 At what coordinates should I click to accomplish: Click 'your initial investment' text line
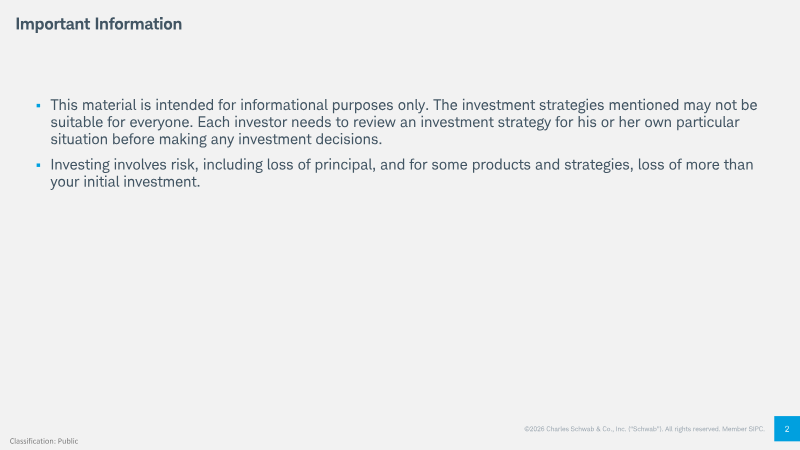tap(125, 182)
